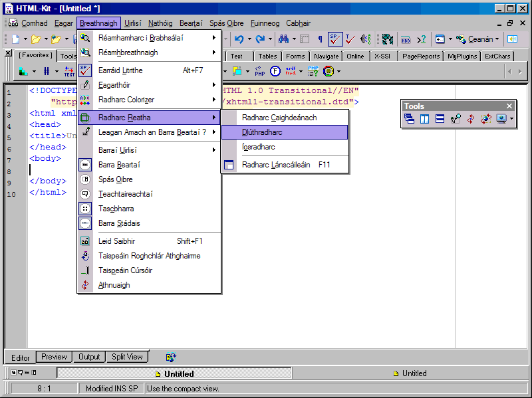Click the circled F icon in plugin toolbar

pyautogui.click(x=275, y=71)
